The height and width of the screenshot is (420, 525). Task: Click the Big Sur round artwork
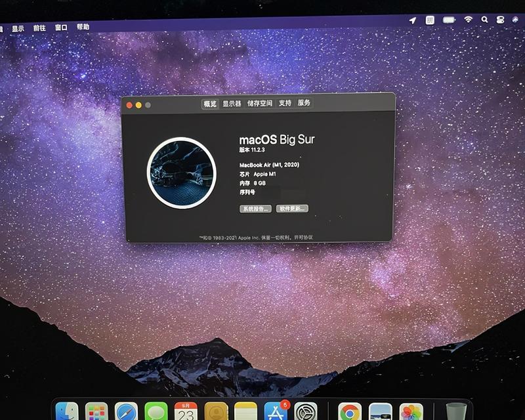pyautogui.click(x=182, y=173)
